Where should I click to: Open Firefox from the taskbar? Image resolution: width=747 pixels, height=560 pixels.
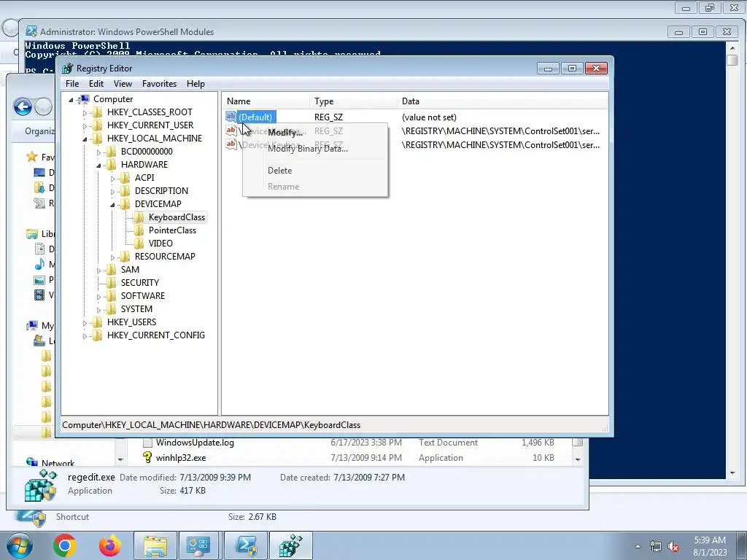[x=109, y=545]
